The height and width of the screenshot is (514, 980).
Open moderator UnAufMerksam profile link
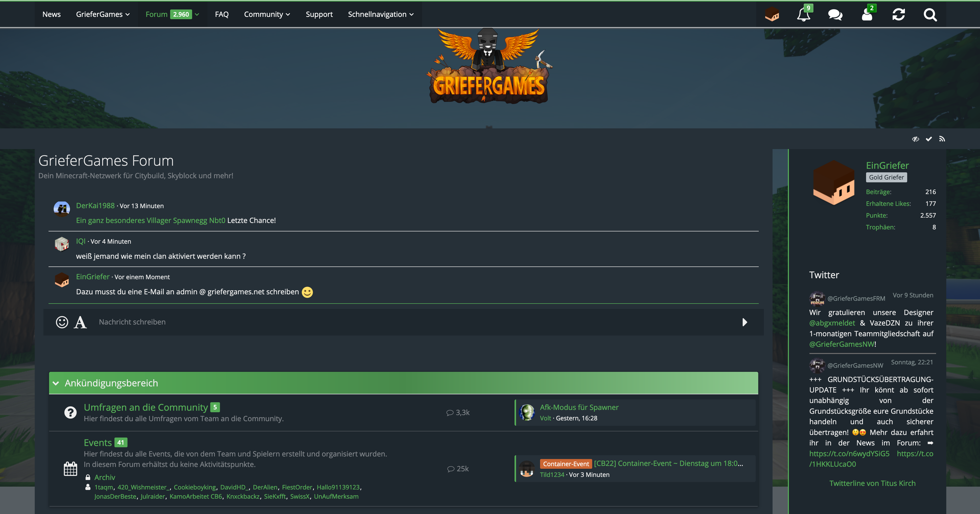point(336,497)
